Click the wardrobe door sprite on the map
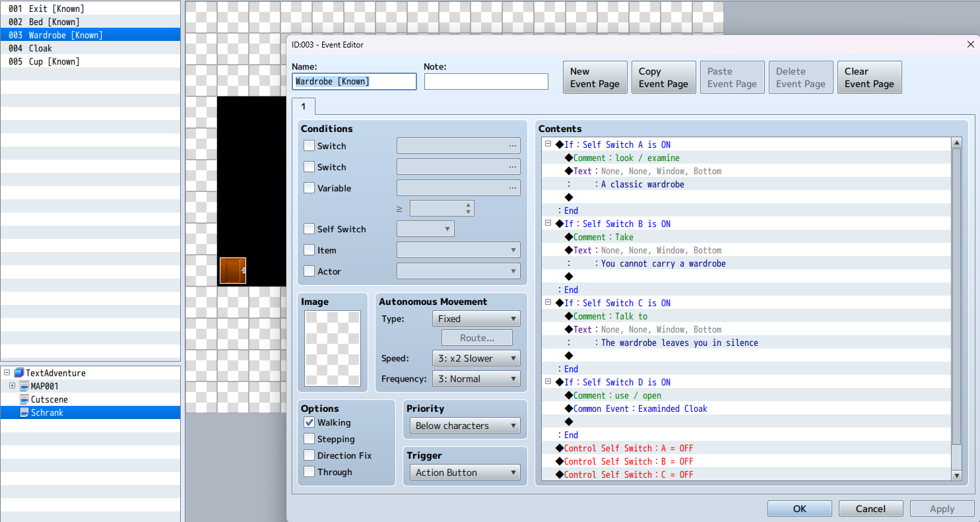980x522 pixels. coord(232,271)
